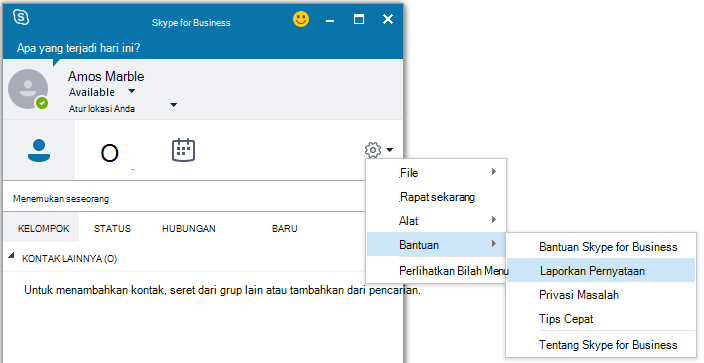704x363 pixels.
Task: Click the yellow smiley feedback icon
Action: (x=301, y=19)
